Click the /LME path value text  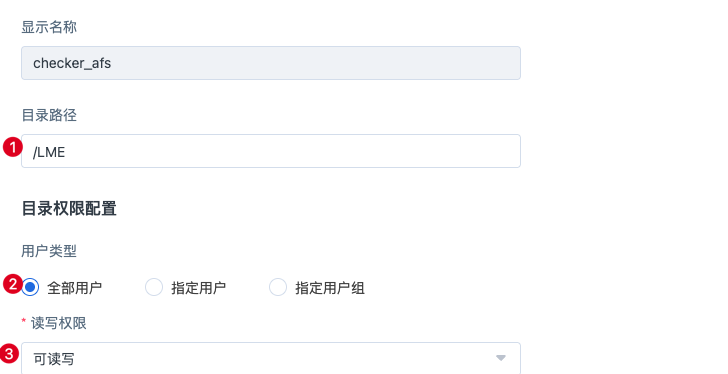[49, 152]
